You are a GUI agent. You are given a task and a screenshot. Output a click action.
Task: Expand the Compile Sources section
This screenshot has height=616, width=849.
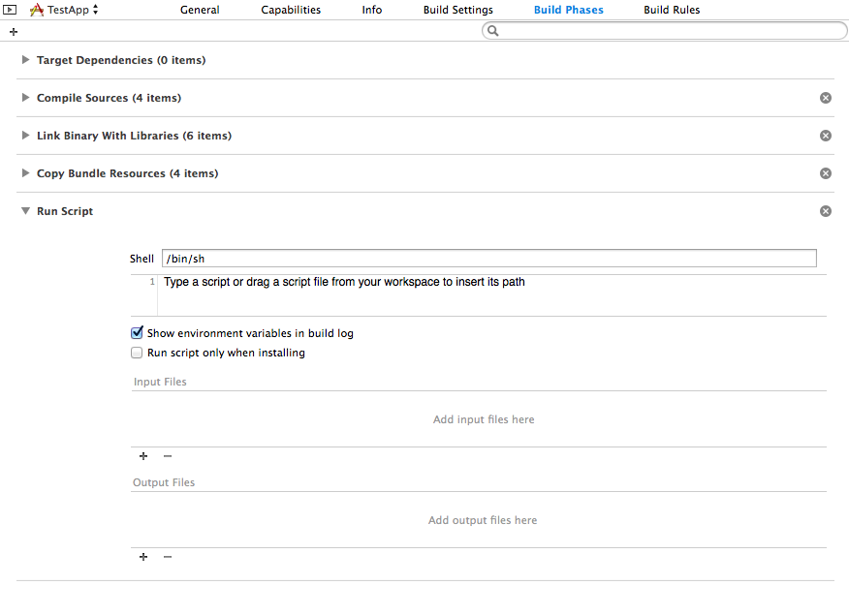[26, 98]
